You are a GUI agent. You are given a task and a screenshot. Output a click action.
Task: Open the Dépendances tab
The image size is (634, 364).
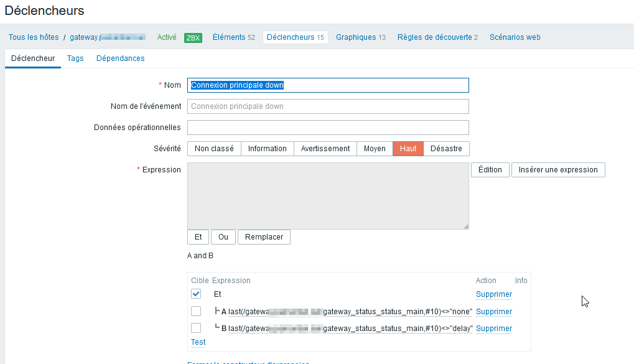pyautogui.click(x=120, y=58)
